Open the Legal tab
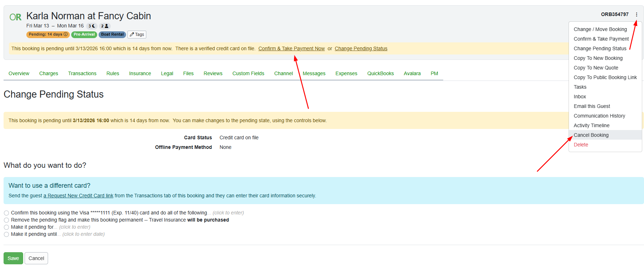This screenshot has height=270, width=644. [x=167, y=73]
